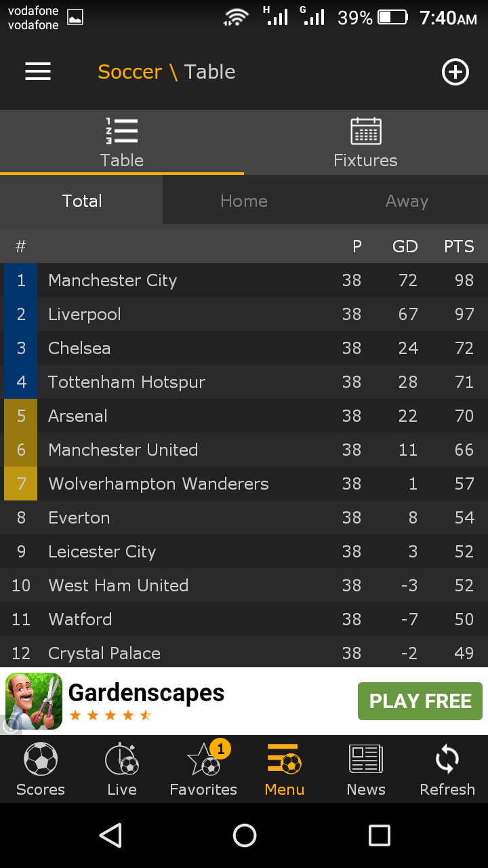The height and width of the screenshot is (868, 488).
Task: Select the Total standings filter
Action: point(81,201)
